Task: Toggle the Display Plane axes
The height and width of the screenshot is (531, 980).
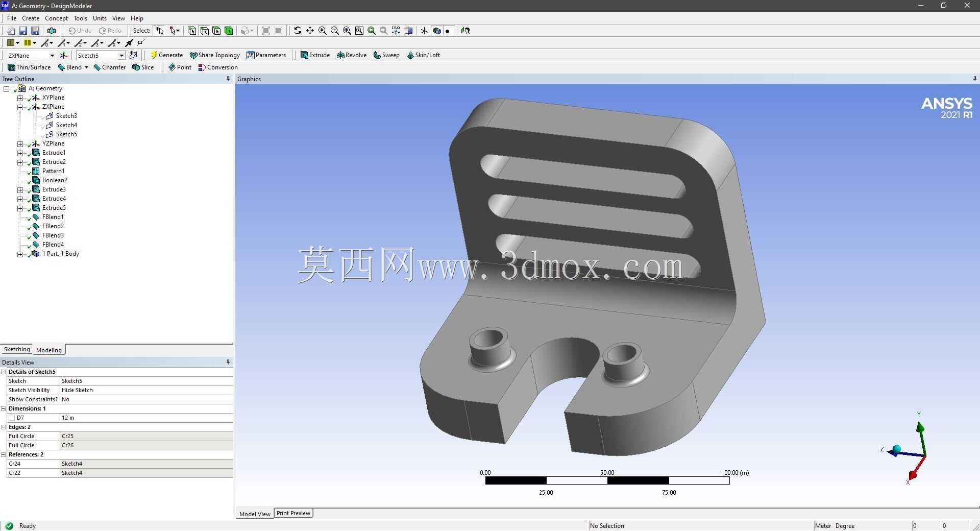Action: pyautogui.click(x=424, y=31)
